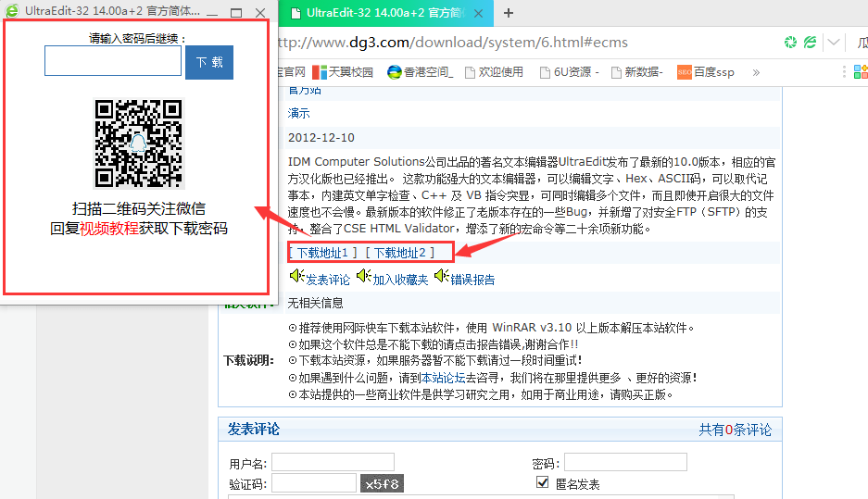Click the 共有0条评论 link
This screenshot has height=499, width=868.
click(x=736, y=430)
